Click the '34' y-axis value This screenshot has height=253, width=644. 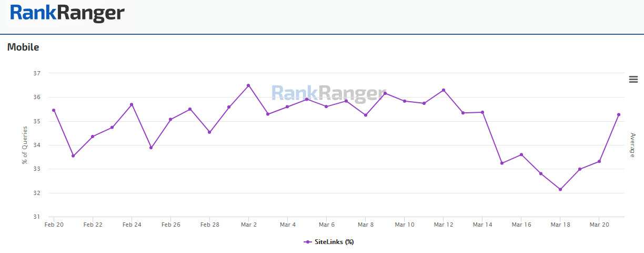pos(36,145)
